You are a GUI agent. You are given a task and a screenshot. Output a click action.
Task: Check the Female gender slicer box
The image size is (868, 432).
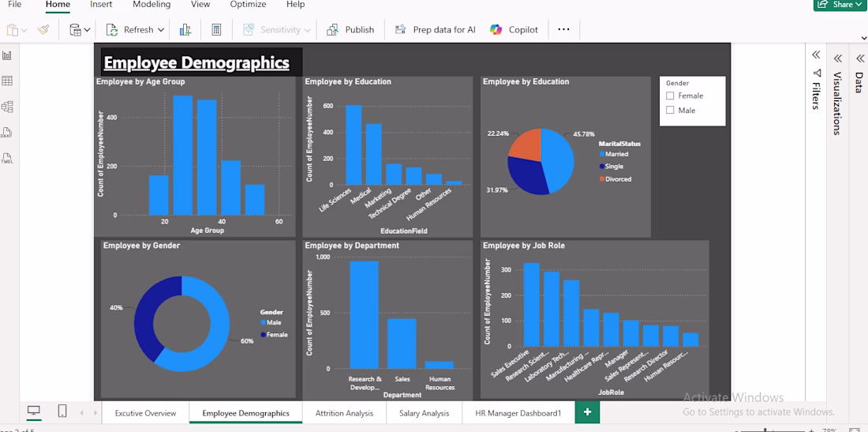[x=671, y=96]
